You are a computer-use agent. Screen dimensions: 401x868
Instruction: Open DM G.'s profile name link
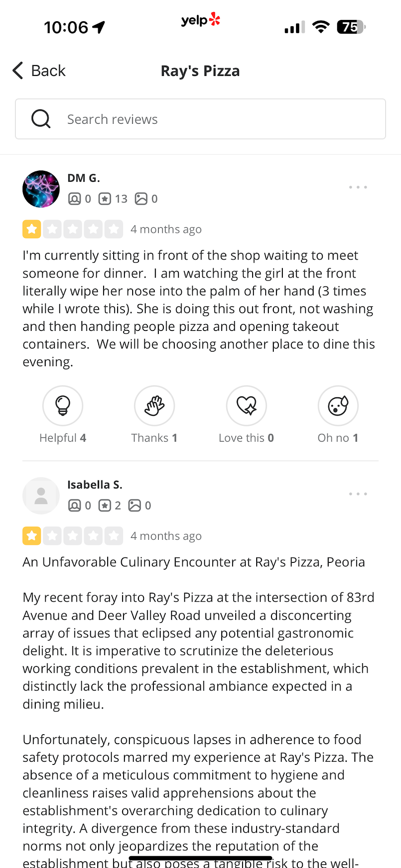point(84,178)
